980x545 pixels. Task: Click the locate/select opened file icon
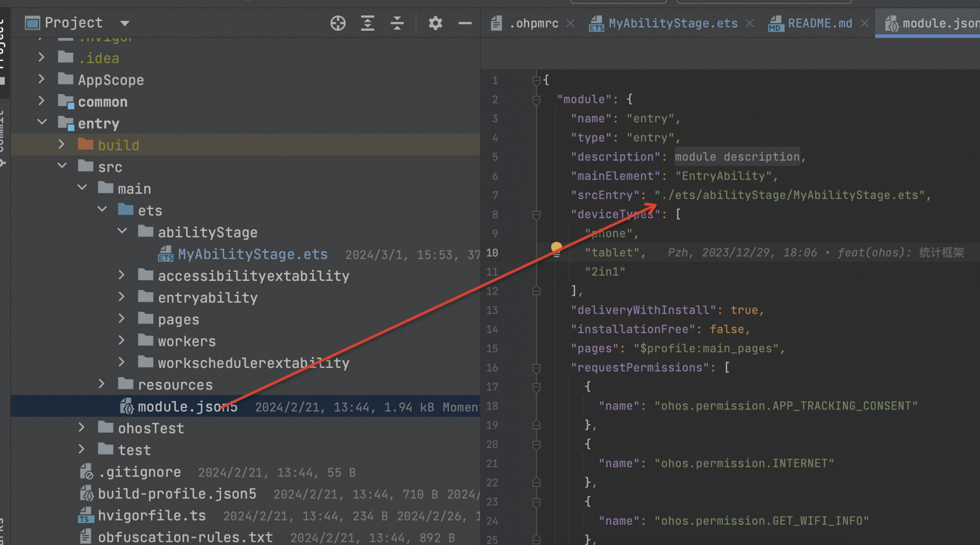tap(338, 23)
